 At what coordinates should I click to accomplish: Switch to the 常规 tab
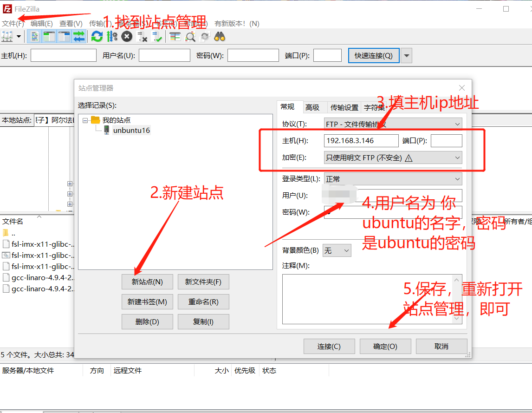pos(287,107)
